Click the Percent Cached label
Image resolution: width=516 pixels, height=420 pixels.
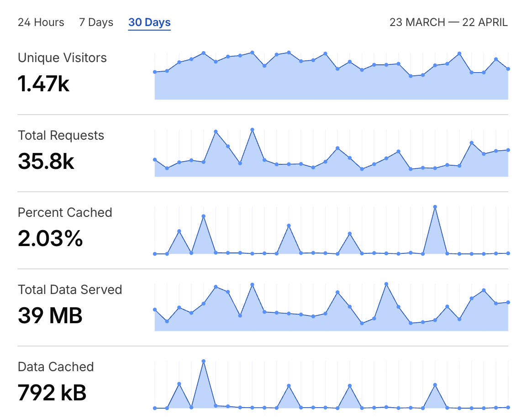pos(65,213)
